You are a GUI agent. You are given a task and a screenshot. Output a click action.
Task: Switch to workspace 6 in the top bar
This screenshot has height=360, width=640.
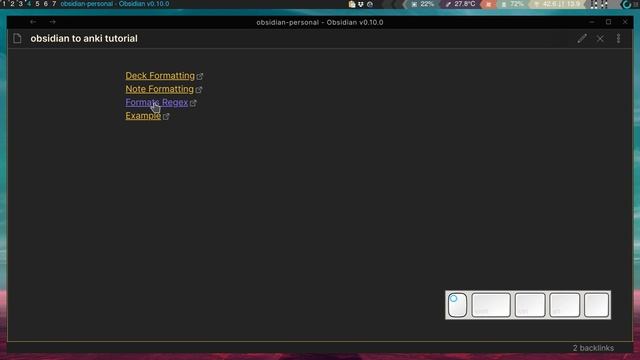coord(46,4)
